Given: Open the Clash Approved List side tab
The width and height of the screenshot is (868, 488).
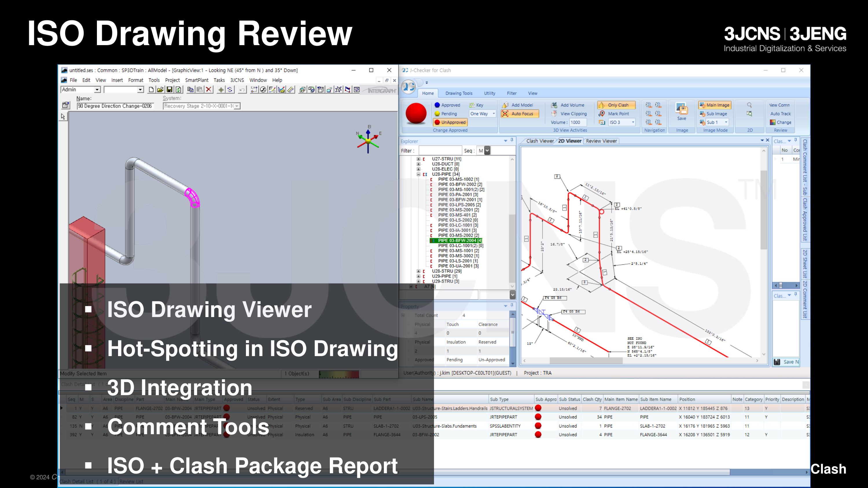Looking at the screenshot, I should click(x=805, y=219).
